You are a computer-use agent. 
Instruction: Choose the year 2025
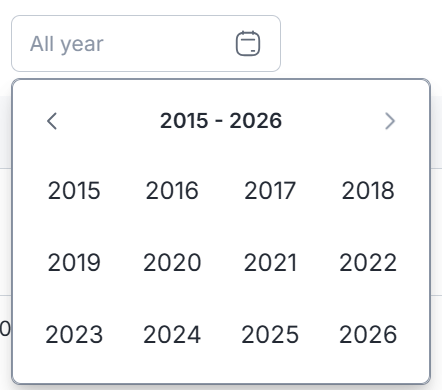pyautogui.click(x=270, y=334)
